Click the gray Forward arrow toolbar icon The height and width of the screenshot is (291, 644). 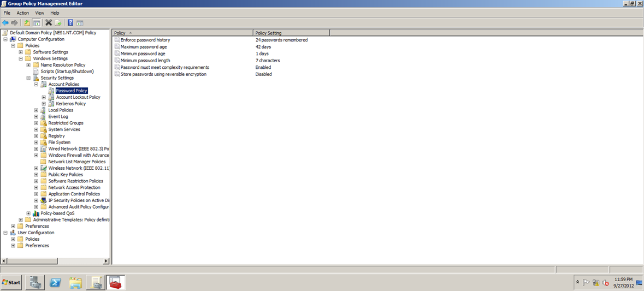[14, 22]
